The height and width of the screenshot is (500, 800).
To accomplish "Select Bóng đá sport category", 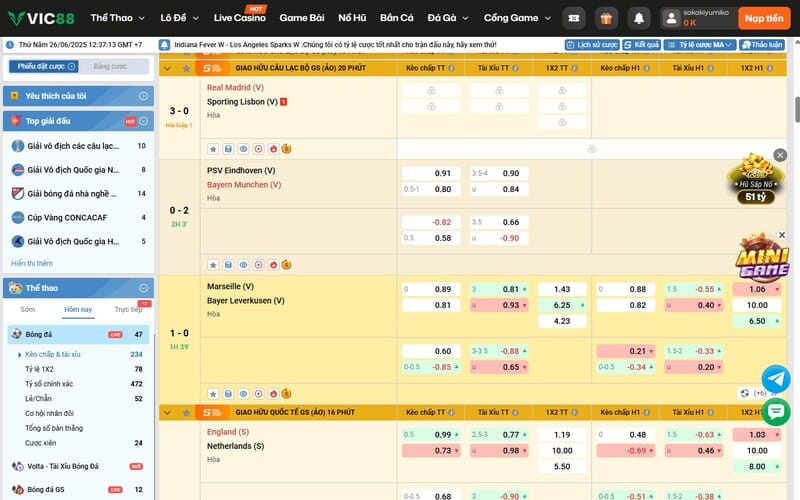I will [x=79, y=335].
